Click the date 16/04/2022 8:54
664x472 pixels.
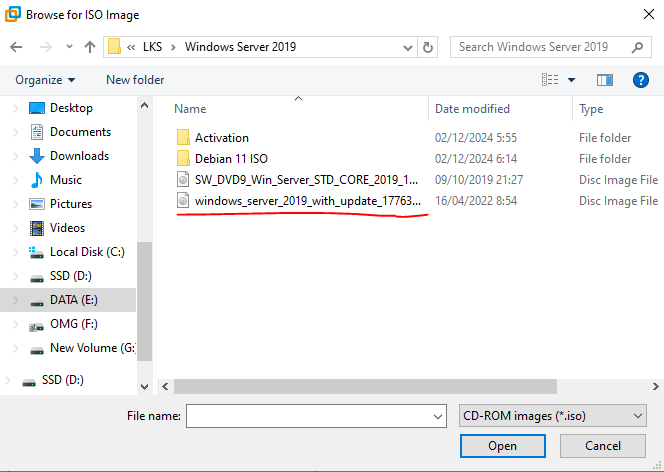click(x=476, y=201)
